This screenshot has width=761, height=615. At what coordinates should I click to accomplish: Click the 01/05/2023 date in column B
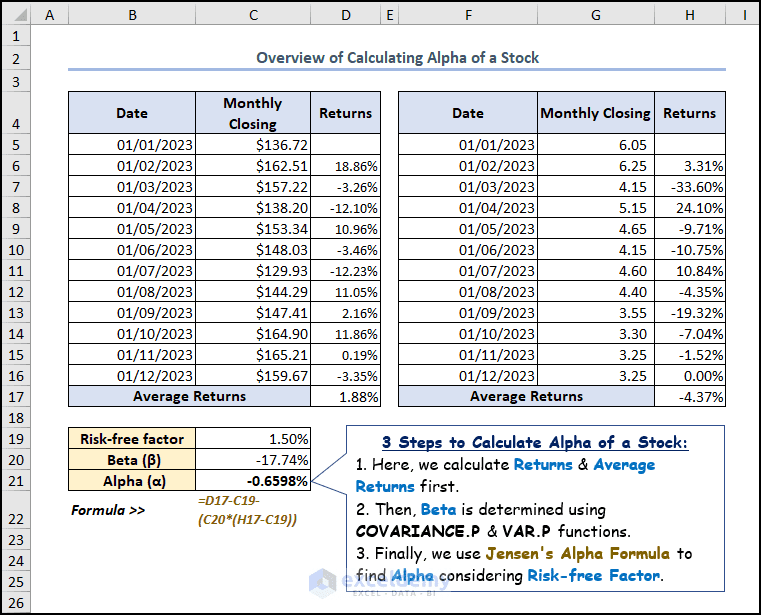click(132, 229)
